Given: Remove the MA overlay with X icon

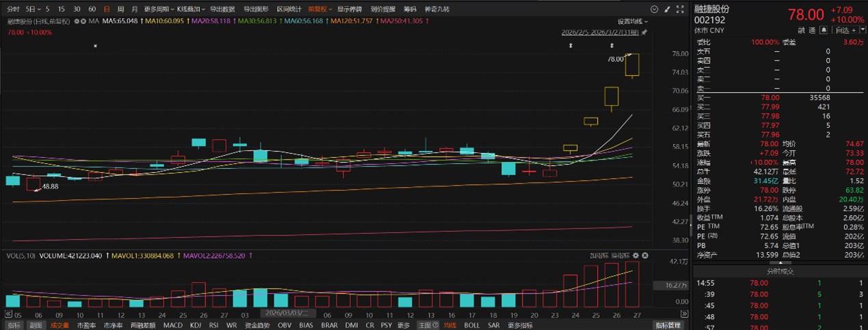Looking at the screenshot, I should 84,21.
